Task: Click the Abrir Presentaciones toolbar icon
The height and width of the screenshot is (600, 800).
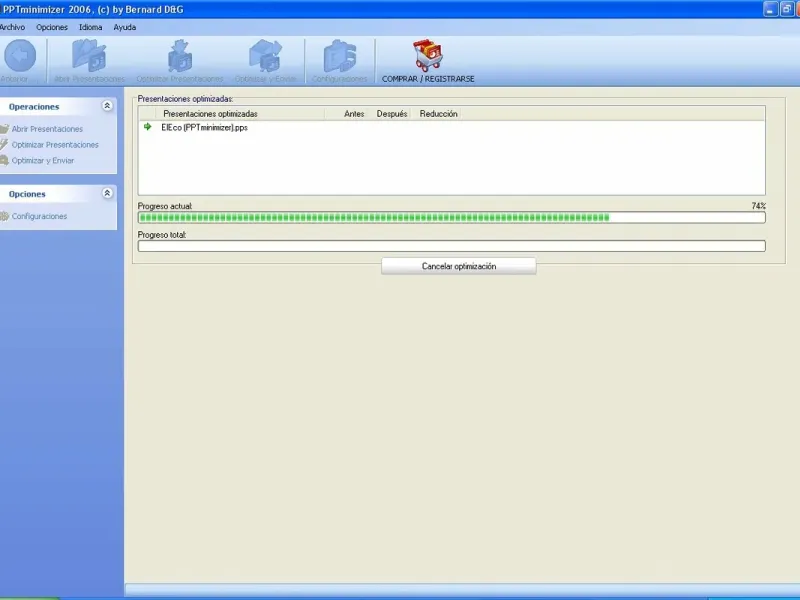Action: coord(89,55)
